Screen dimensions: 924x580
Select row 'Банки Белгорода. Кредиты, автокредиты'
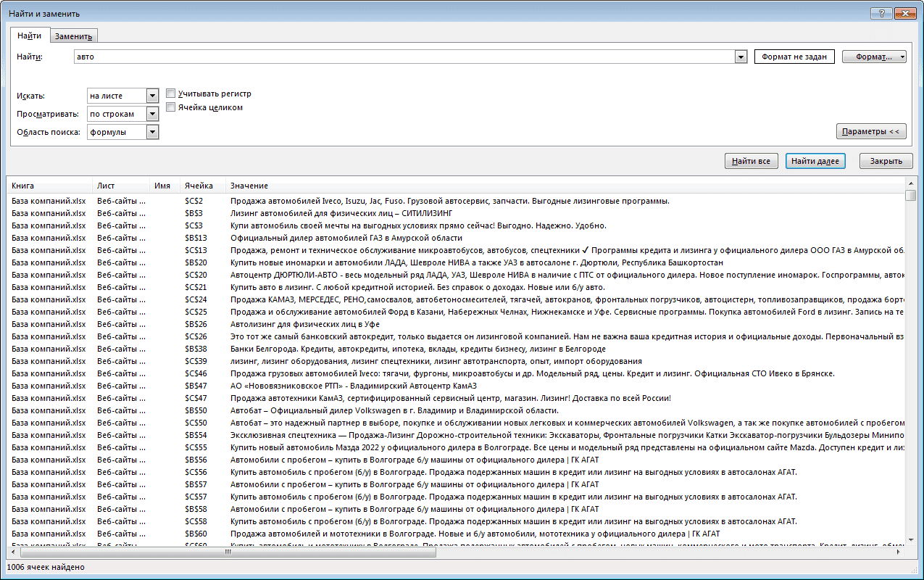point(456,349)
